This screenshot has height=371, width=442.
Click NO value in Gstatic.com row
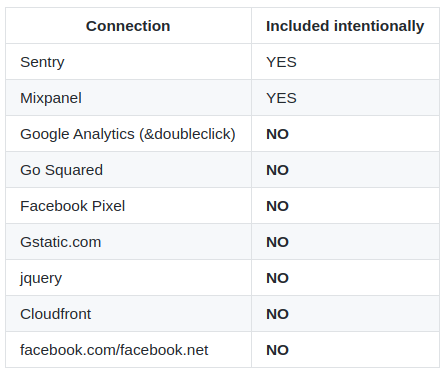point(277,242)
